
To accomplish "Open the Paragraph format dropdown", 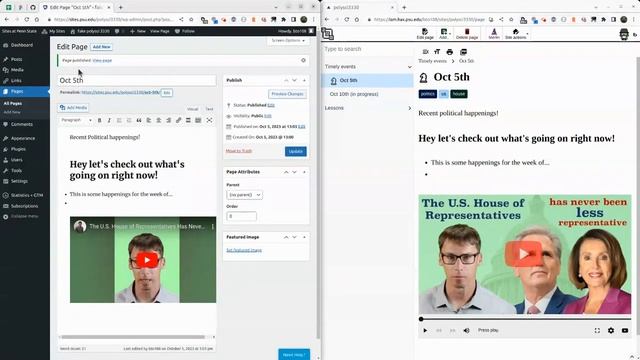I will [x=76, y=120].
